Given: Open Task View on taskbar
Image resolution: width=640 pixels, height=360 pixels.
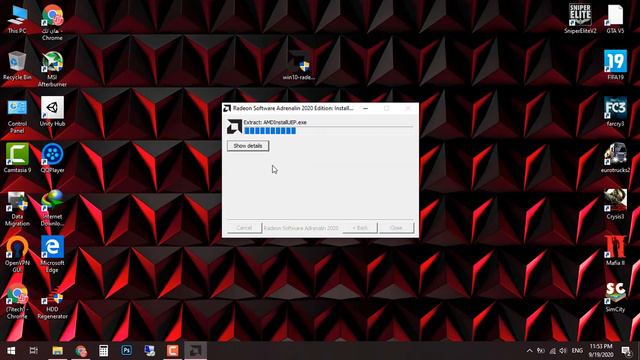Looking at the screenshot, I should [x=34, y=351].
